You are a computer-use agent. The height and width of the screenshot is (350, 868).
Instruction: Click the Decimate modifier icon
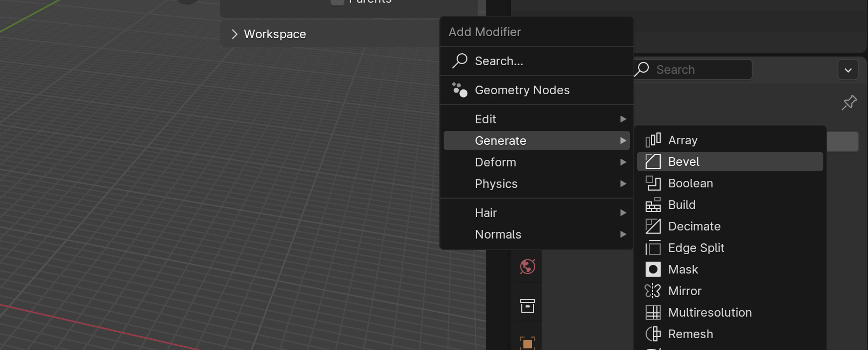653,226
